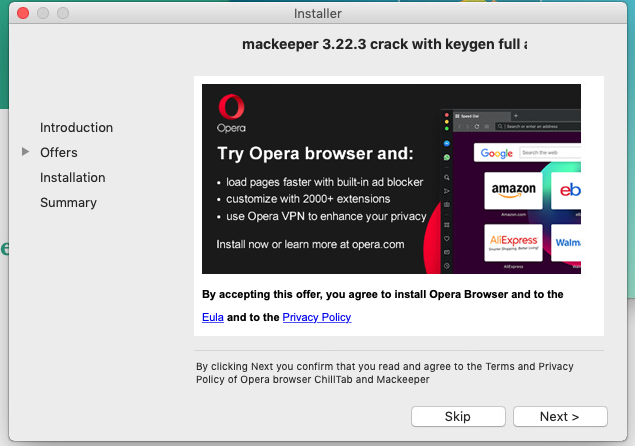Click the Installer window title text
The width and height of the screenshot is (635, 446).
click(x=318, y=14)
